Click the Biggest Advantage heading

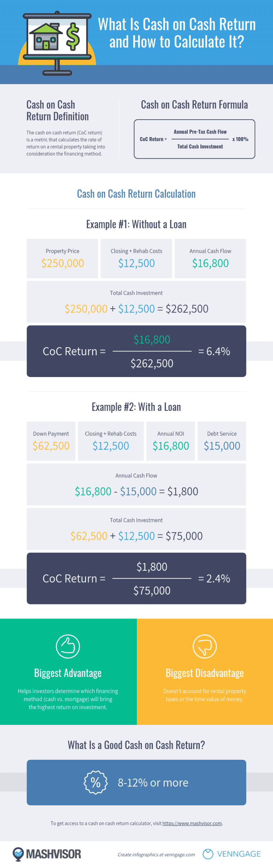tap(68, 673)
